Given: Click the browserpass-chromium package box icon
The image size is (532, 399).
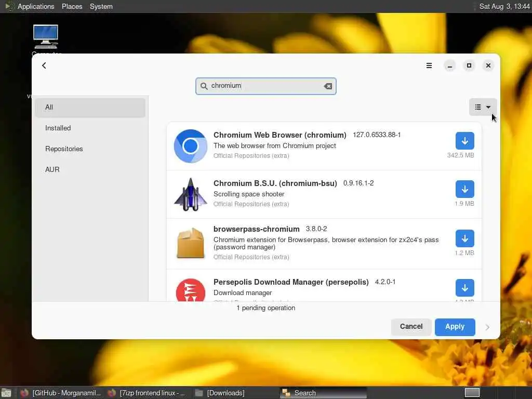Looking at the screenshot, I should pos(190,243).
